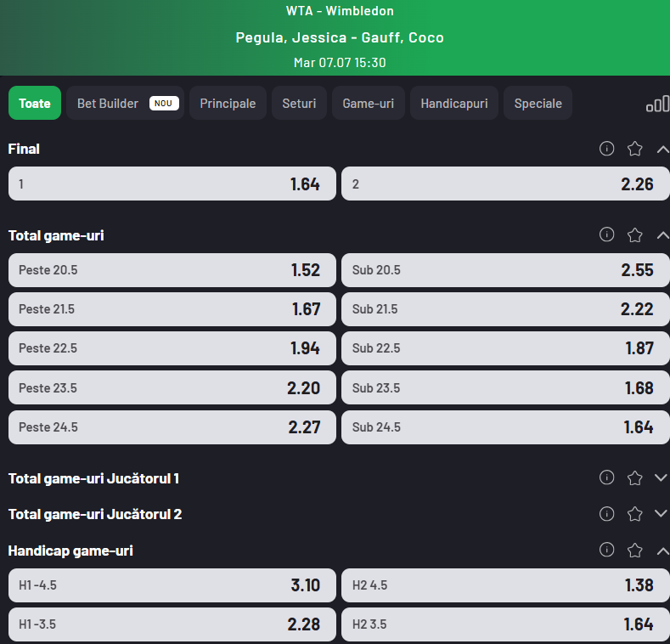The width and height of the screenshot is (670, 644).
Task: Favorite the Final market with star
Action: tap(634, 149)
